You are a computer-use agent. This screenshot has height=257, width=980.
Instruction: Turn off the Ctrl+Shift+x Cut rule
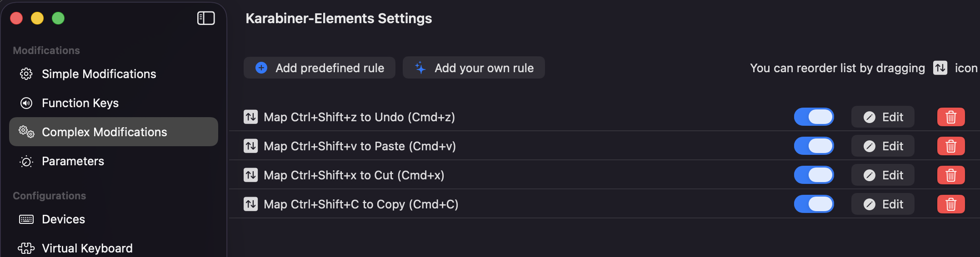tap(814, 175)
